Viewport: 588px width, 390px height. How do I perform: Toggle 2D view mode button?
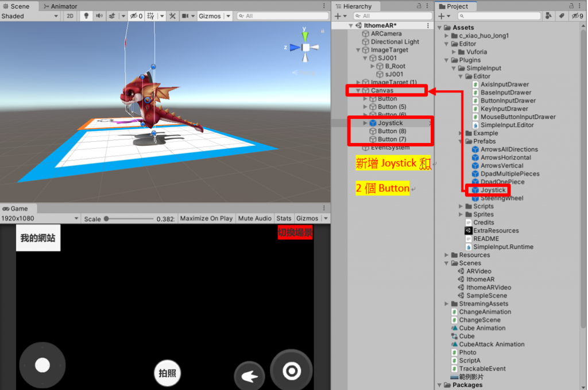[x=70, y=16]
